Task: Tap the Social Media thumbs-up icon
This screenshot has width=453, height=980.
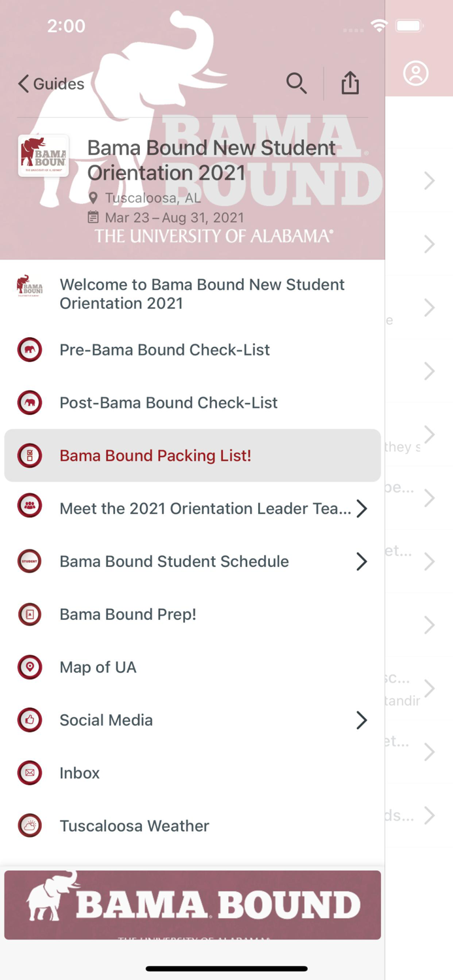Action: (29, 720)
